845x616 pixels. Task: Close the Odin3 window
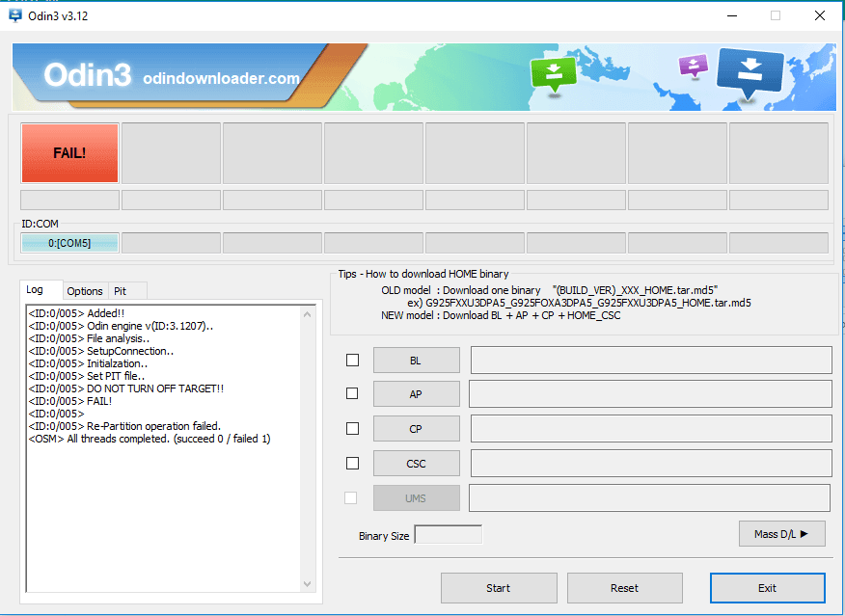tap(820, 15)
